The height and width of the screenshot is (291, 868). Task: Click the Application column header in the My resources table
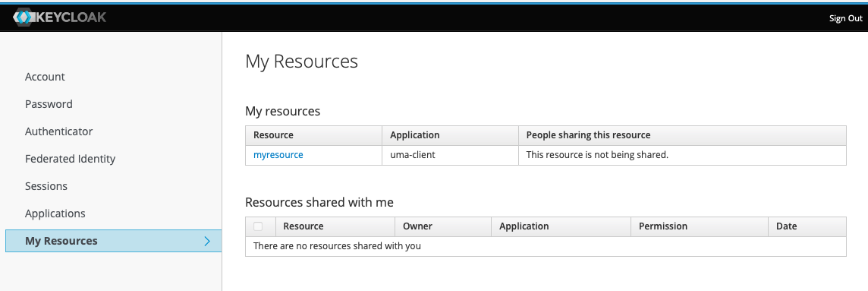(450, 135)
